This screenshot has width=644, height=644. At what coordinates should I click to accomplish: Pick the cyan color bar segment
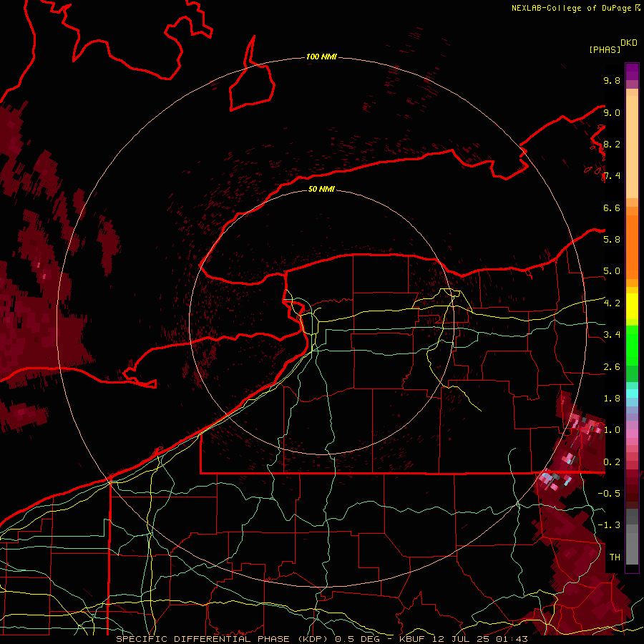(x=632, y=394)
